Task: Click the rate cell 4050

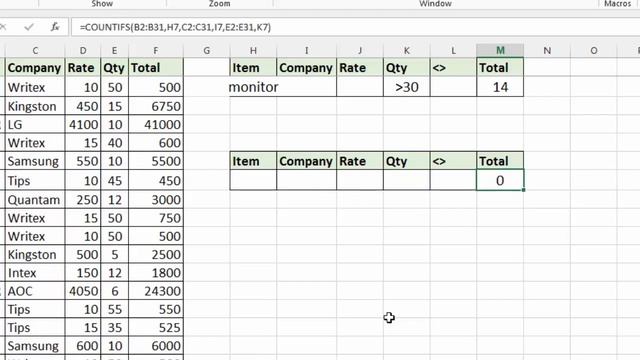Action: click(x=83, y=291)
